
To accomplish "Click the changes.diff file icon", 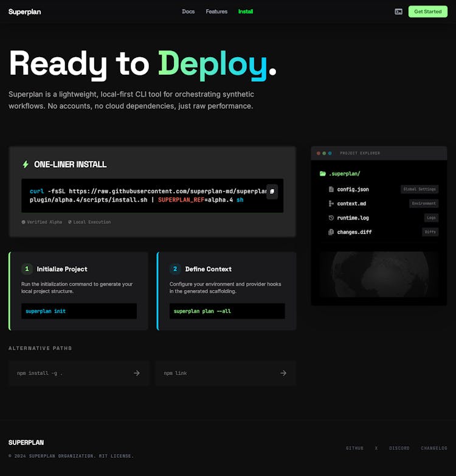I will [331, 232].
